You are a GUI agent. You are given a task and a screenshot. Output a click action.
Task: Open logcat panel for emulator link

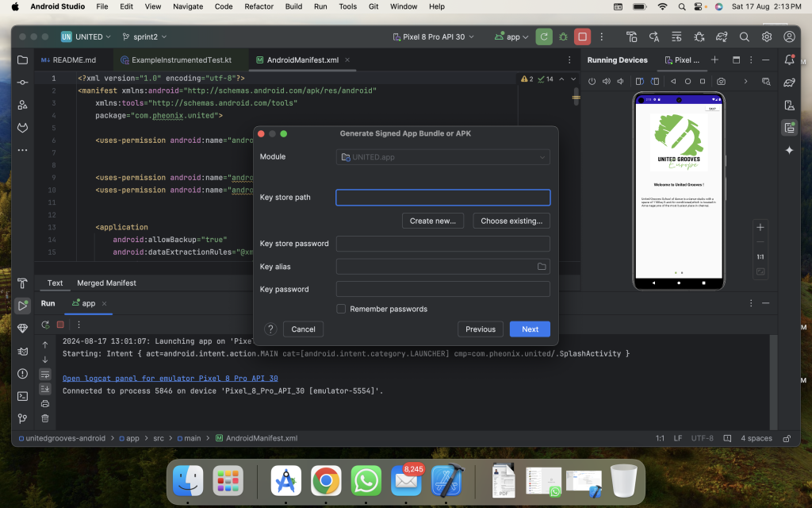(x=170, y=379)
